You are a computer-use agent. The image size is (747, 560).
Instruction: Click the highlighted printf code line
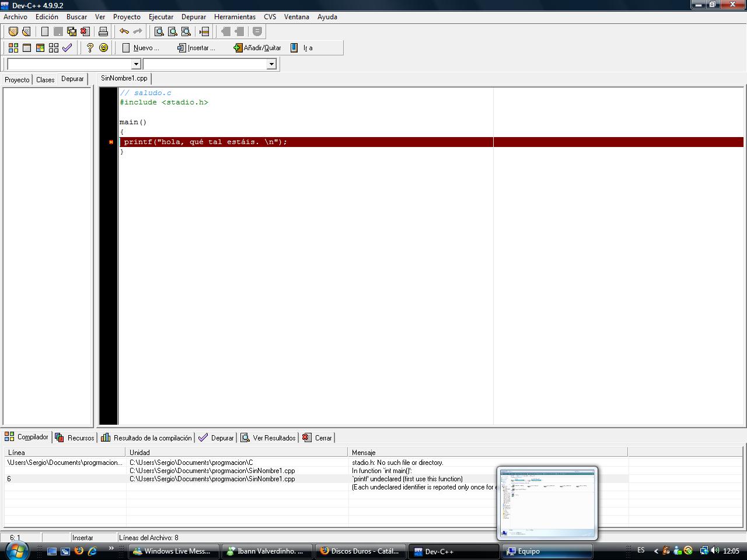pos(431,142)
